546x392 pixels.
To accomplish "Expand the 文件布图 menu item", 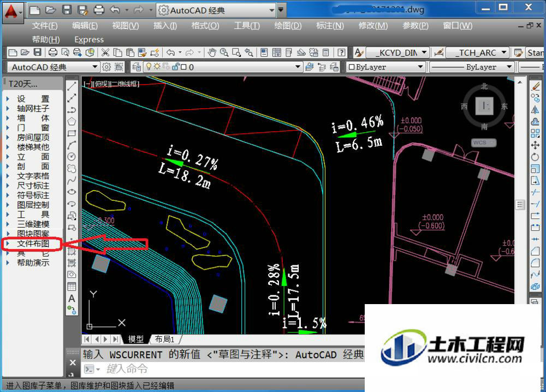I will pyautogui.click(x=33, y=243).
